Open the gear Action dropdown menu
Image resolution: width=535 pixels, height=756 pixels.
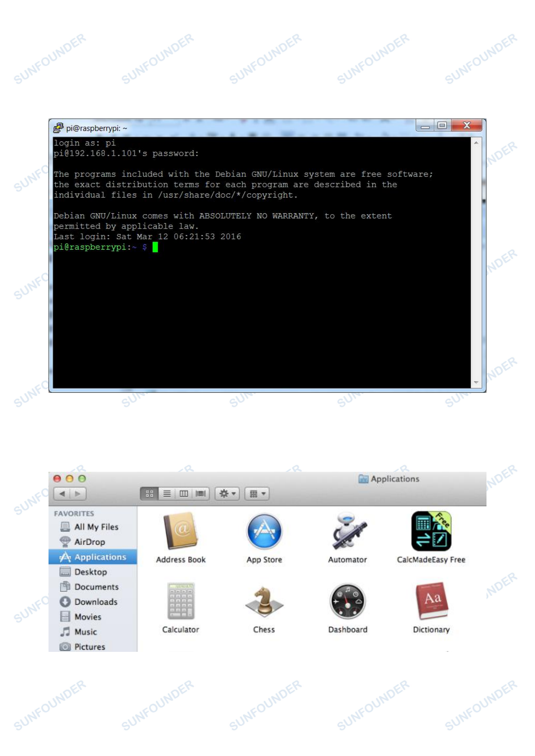(x=227, y=494)
